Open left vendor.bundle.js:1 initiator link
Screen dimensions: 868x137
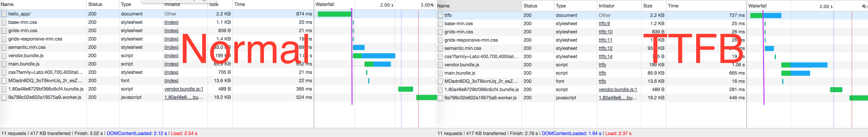tap(184, 89)
